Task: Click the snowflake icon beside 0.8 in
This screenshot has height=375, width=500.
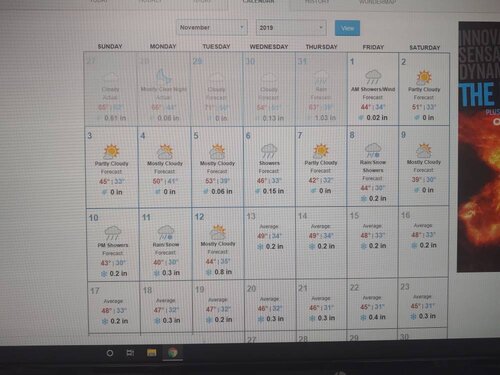Action: tap(209, 272)
